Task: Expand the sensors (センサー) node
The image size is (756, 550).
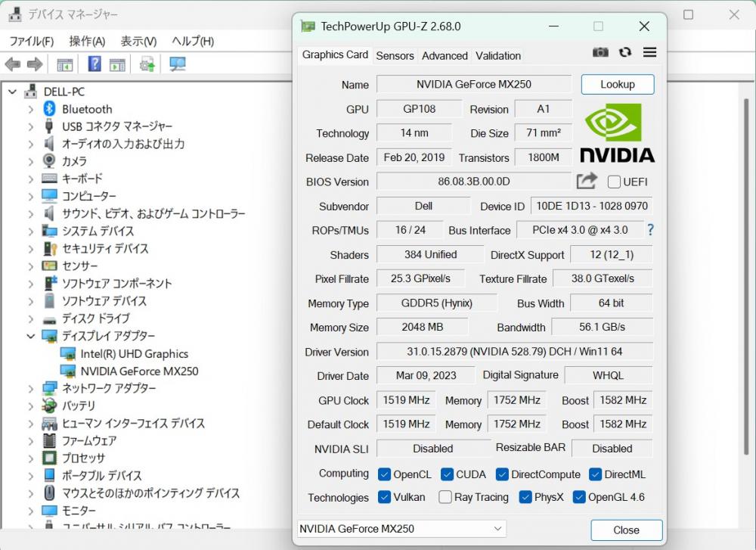Action: tap(31, 266)
